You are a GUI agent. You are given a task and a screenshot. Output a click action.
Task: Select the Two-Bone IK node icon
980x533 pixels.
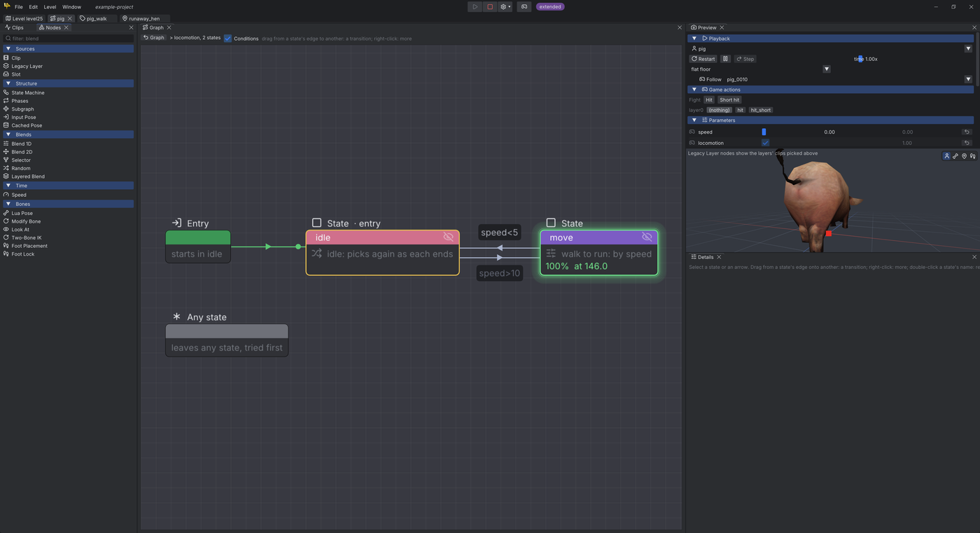pos(6,237)
